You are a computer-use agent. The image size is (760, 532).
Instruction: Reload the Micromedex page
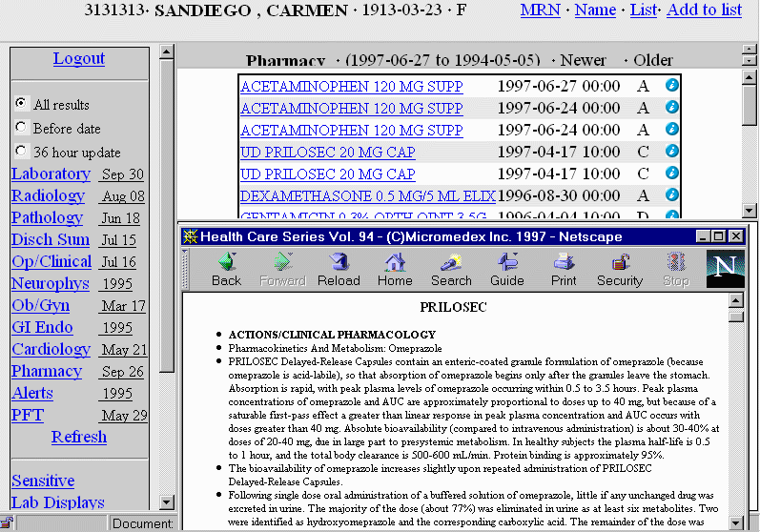[339, 270]
